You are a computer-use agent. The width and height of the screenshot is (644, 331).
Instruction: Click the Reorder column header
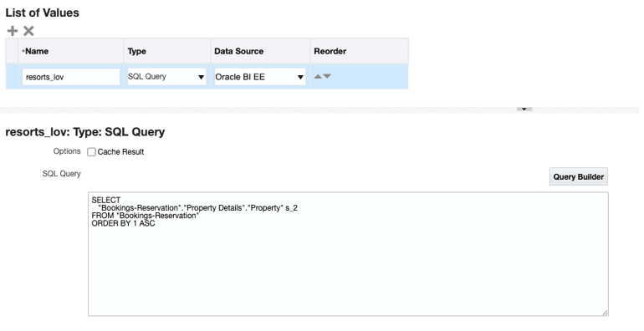coord(359,51)
